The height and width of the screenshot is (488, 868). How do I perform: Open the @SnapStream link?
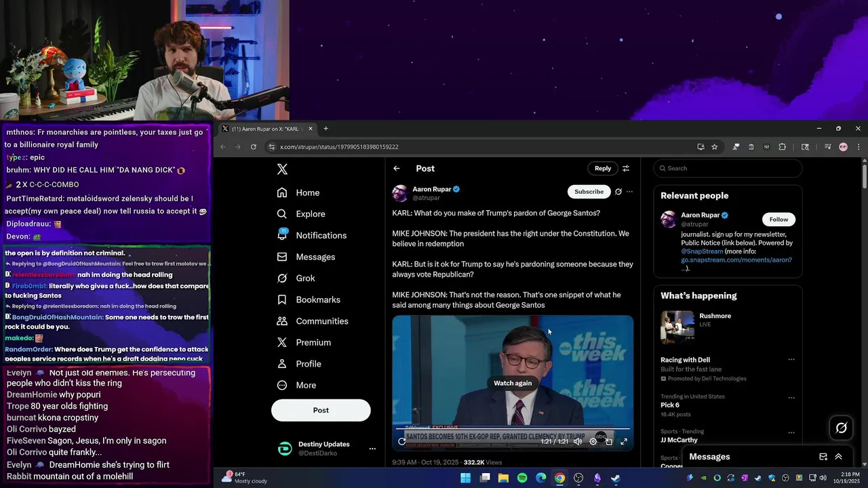tap(702, 251)
